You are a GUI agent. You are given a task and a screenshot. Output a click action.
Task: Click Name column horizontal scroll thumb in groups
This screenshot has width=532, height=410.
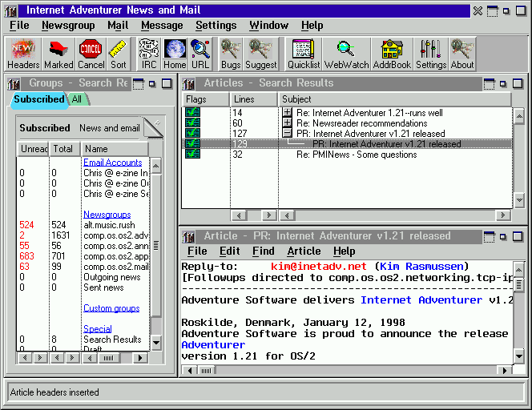pyautogui.click(x=109, y=358)
